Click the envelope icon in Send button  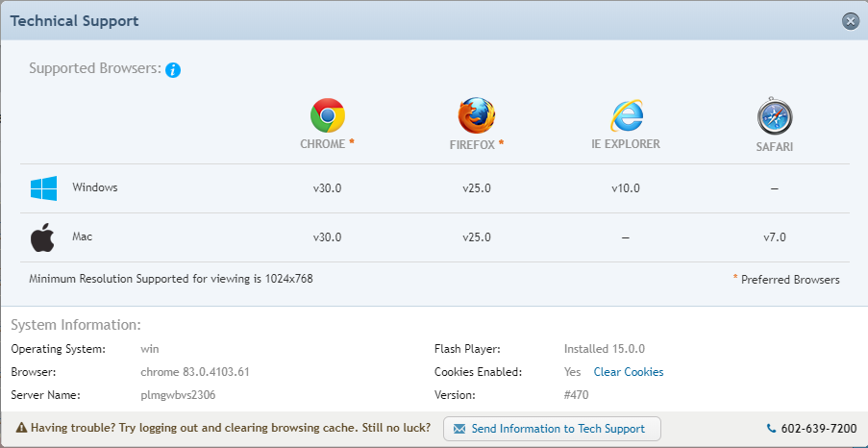tap(459, 429)
